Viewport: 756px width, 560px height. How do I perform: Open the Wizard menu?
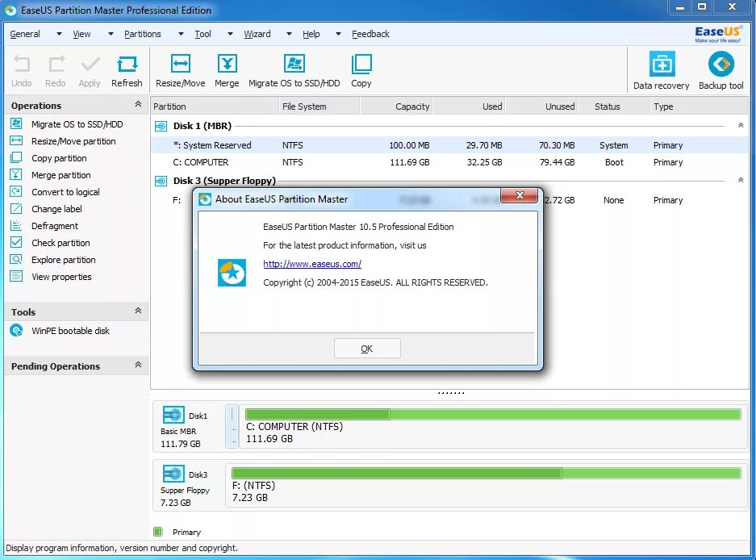click(x=257, y=34)
